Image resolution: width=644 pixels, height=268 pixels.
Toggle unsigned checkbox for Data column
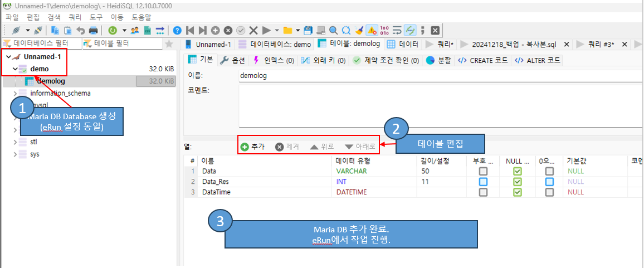(484, 171)
